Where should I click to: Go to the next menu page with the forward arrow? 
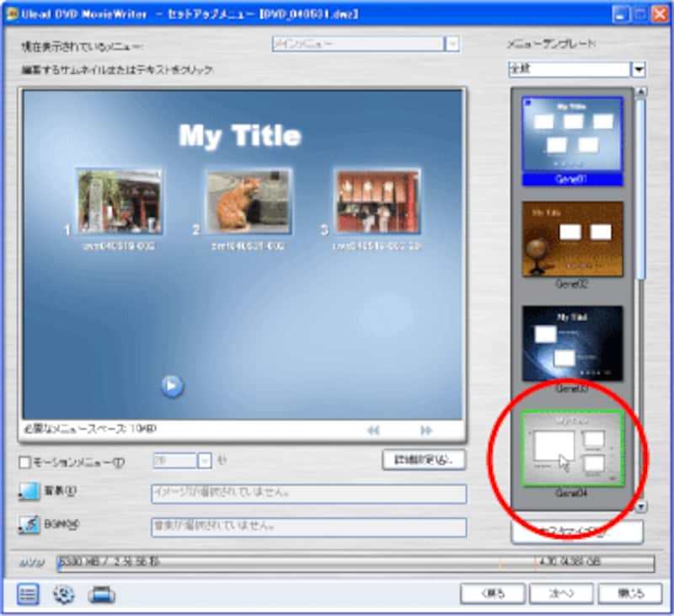point(426,431)
